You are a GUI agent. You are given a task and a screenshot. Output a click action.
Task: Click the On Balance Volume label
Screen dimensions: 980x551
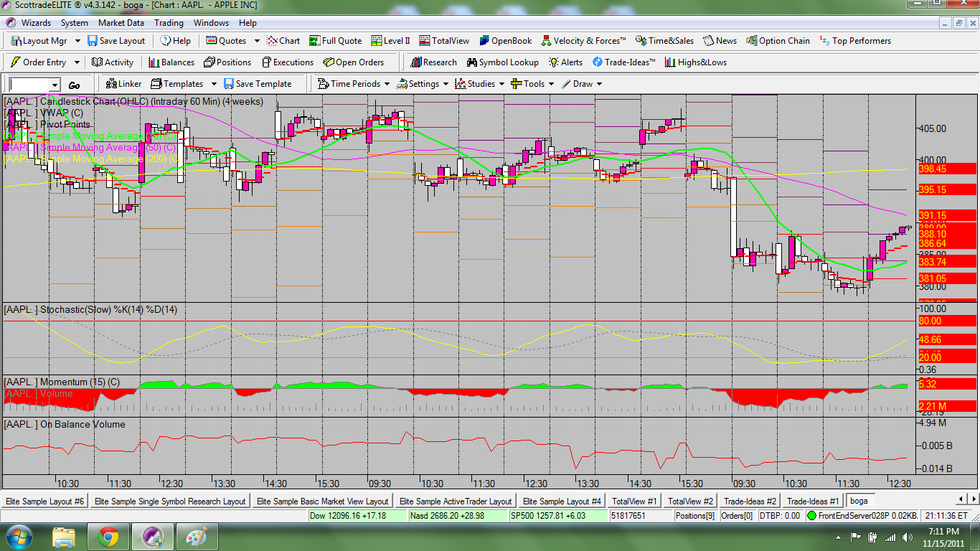[x=65, y=424]
